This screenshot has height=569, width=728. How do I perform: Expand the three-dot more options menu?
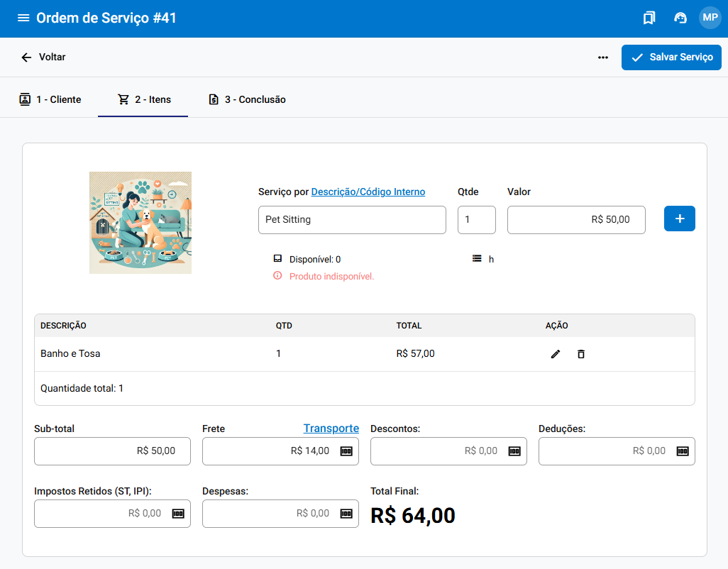[x=603, y=57]
